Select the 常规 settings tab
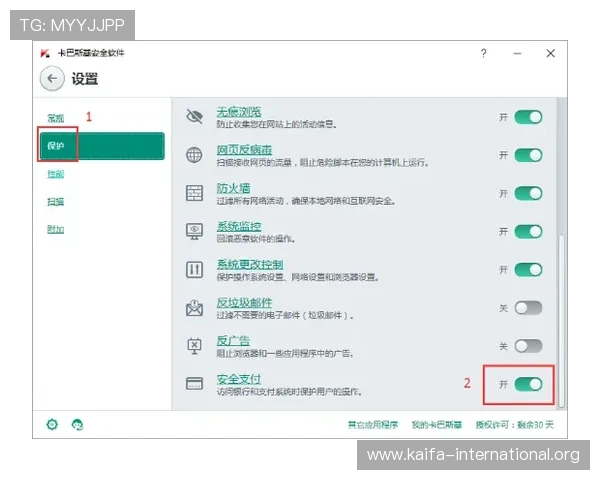 [x=55, y=118]
